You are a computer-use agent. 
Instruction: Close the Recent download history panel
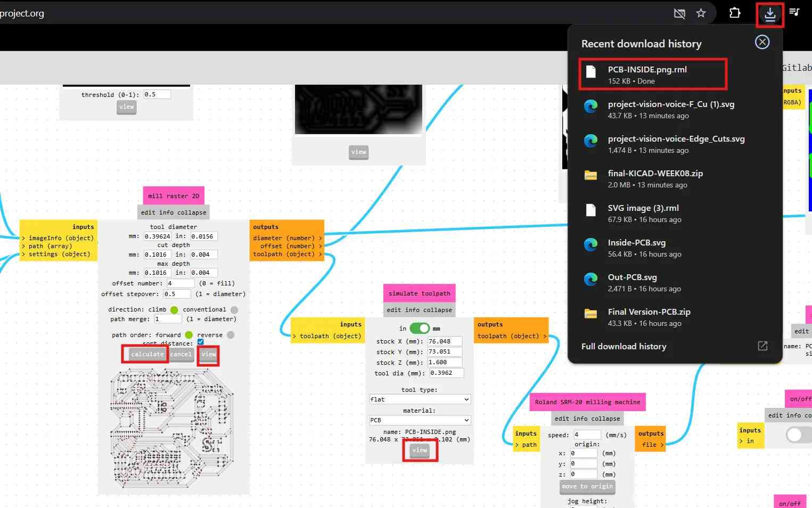762,42
